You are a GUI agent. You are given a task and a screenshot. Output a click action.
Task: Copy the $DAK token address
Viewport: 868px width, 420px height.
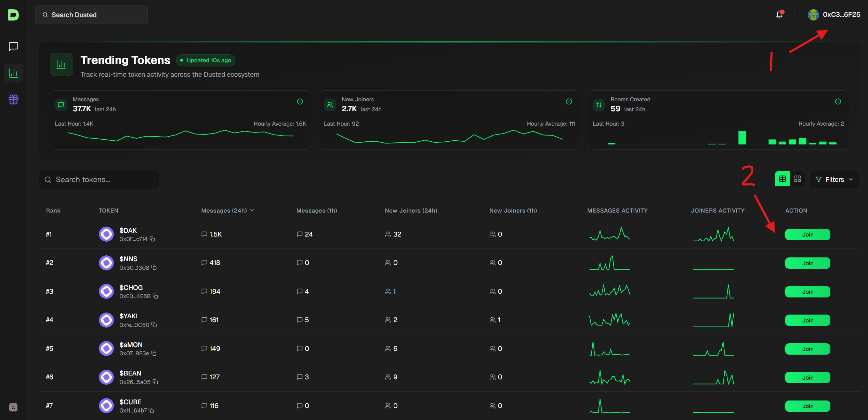coord(152,239)
